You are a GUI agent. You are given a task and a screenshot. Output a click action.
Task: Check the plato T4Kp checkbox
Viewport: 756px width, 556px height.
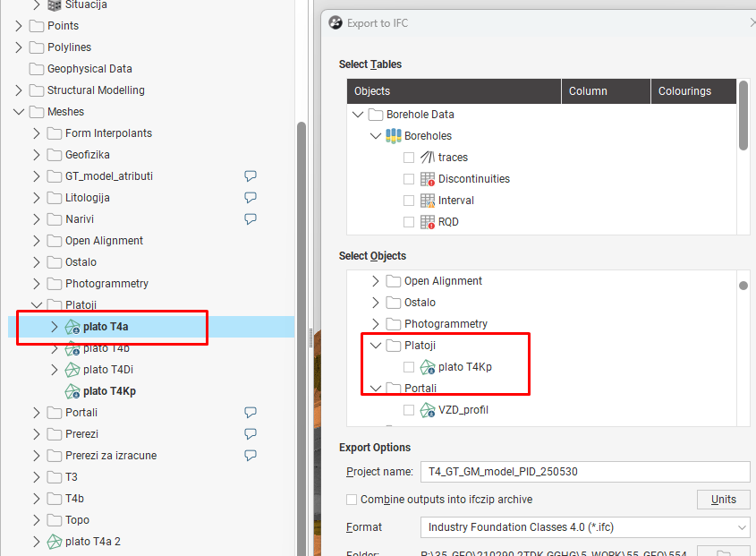[409, 367]
